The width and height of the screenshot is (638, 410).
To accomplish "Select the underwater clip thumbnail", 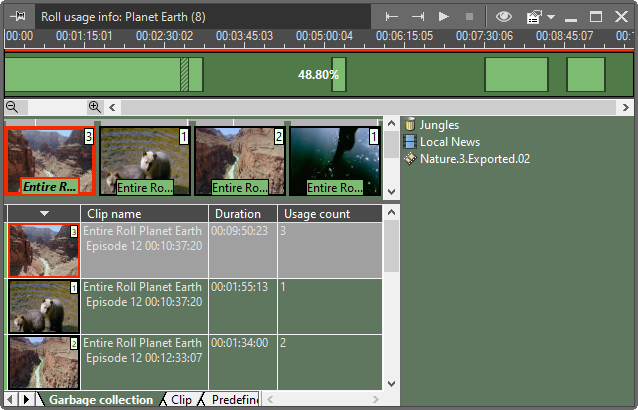I will tap(334, 160).
